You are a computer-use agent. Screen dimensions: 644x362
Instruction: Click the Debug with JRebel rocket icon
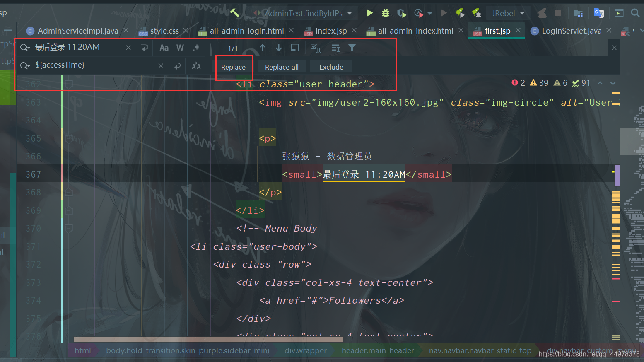(476, 13)
